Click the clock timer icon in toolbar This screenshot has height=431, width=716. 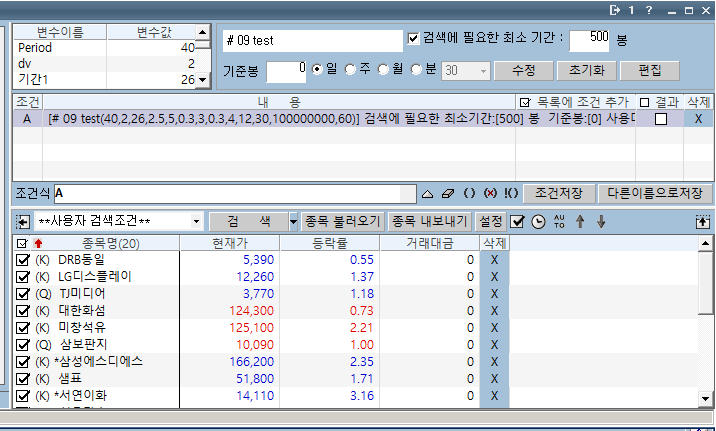tap(539, 222)
